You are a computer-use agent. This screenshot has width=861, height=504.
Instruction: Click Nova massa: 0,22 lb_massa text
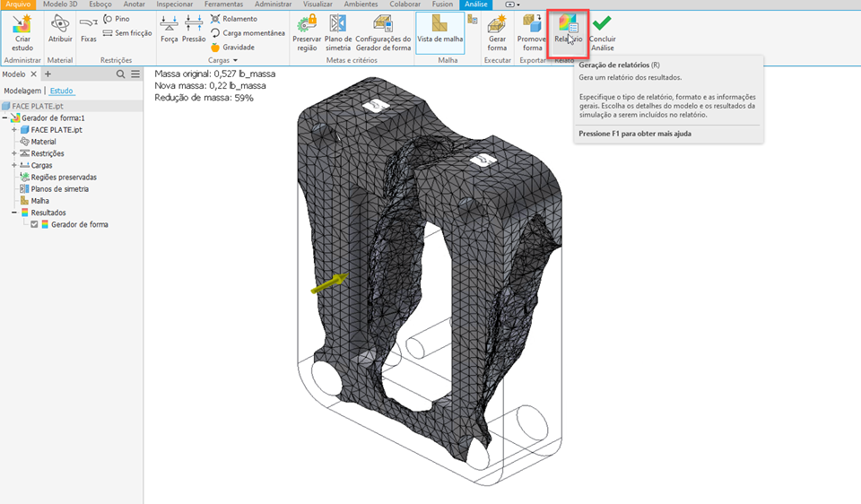[x=210, y=86]
